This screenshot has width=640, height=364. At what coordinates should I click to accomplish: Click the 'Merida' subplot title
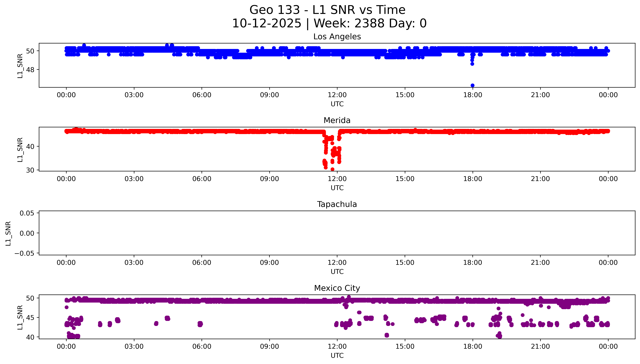coord(337,120)
